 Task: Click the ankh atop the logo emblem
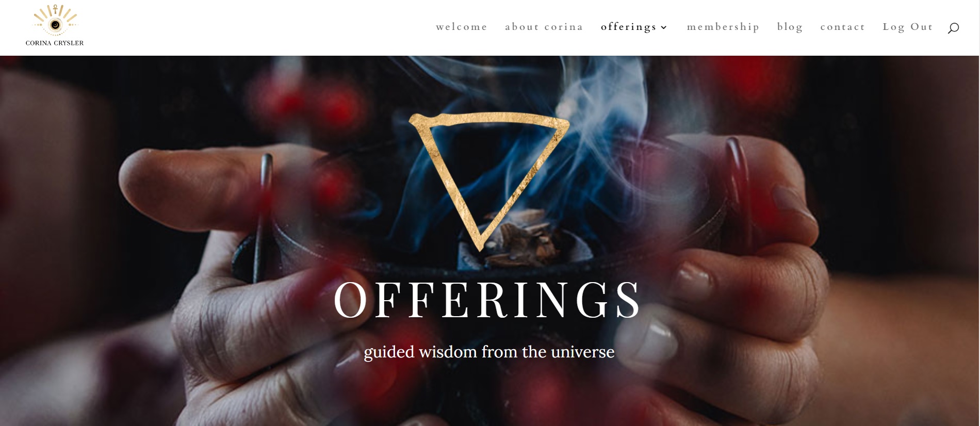(x=55, y=9)
